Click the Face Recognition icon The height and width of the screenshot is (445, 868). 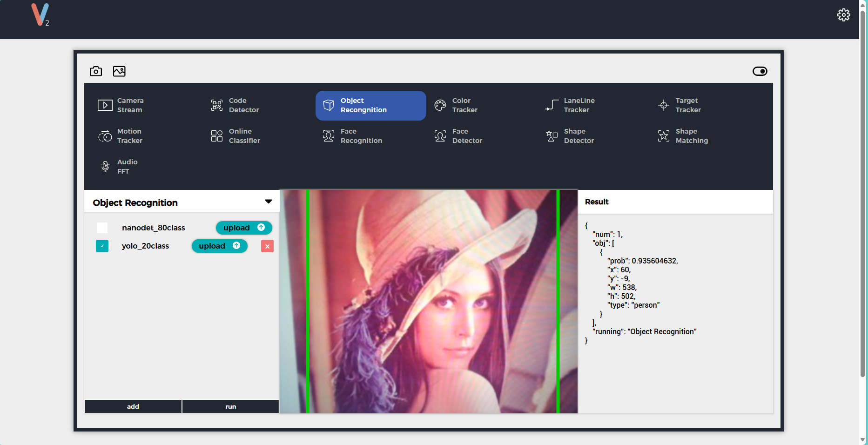click(329, 136)
